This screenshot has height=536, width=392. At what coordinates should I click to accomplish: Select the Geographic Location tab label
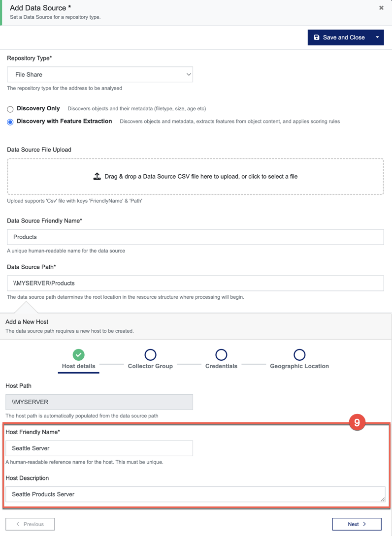click(299, 367)
